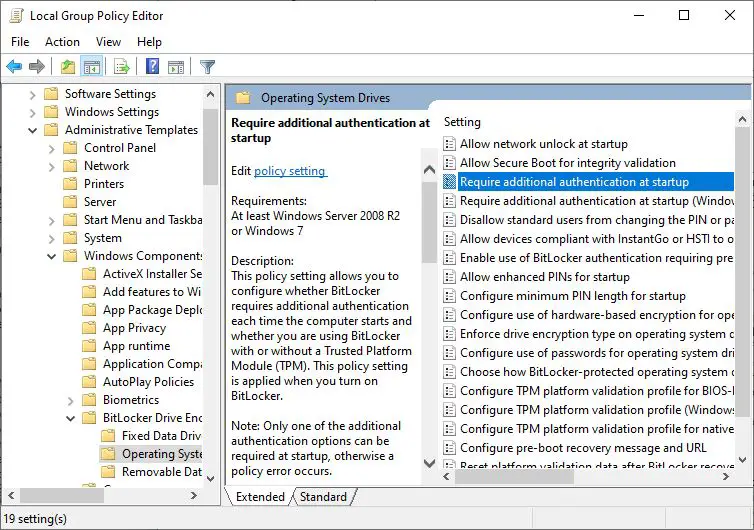Expand the Control Panel node

(51, 149)
